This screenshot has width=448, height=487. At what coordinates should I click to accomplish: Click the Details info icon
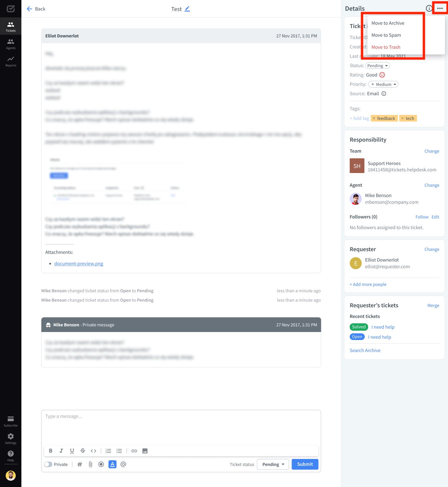(x=429, y=8)
